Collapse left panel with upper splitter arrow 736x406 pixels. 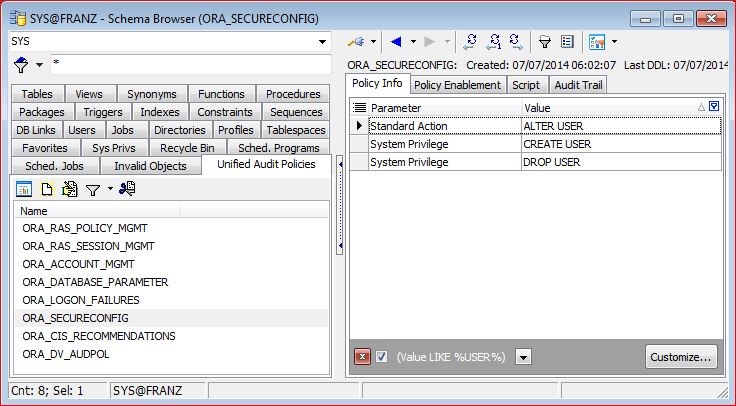pyautogui.click(x=340, y=164)
